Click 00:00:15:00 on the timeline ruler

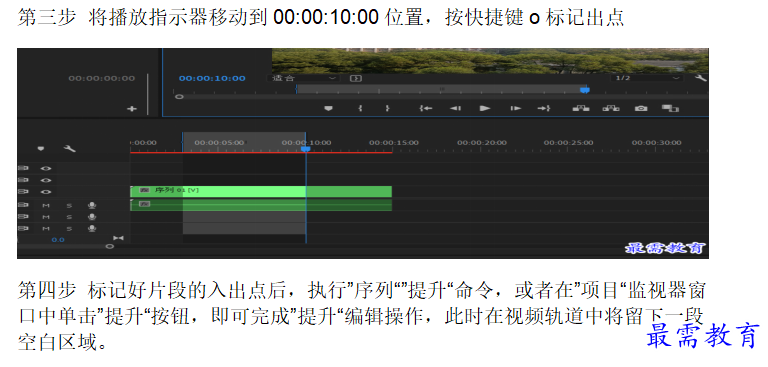[x=394, y=143]
